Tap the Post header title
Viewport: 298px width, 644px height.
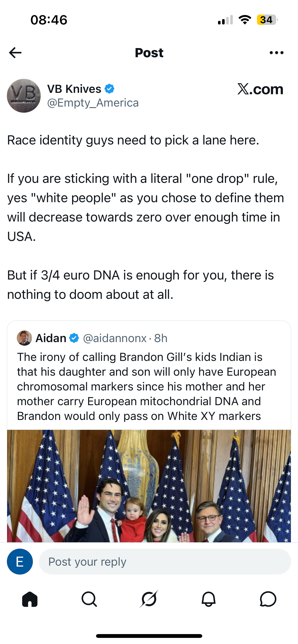coord(149,53)
